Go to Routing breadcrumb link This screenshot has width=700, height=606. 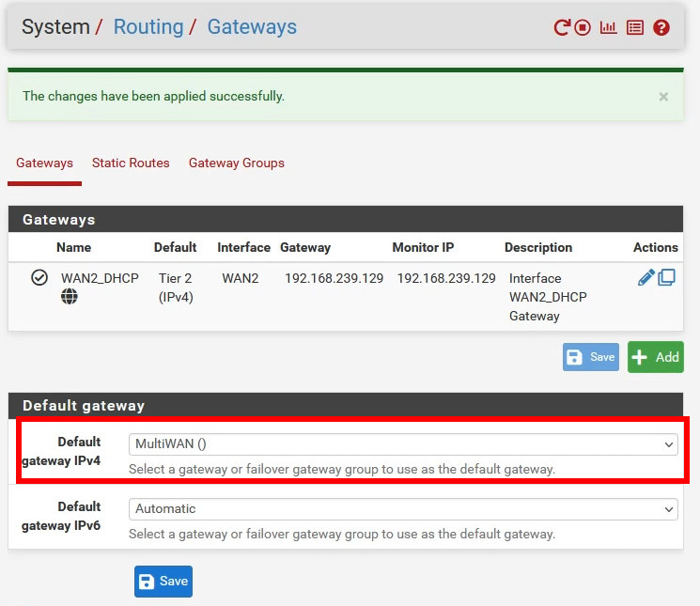pyautogui.click(x=148, y=27)
